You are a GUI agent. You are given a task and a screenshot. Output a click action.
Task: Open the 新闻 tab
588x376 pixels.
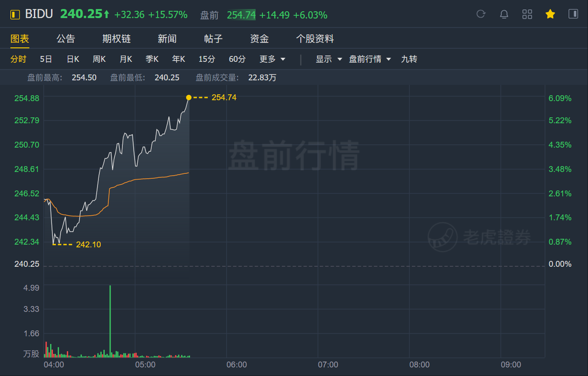point(167,39)
